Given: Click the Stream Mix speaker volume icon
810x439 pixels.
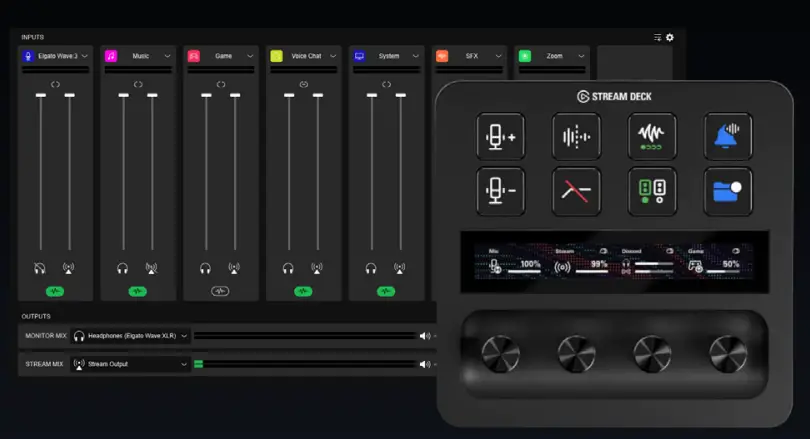Looking at the screenshot, I should click(425, 364).
